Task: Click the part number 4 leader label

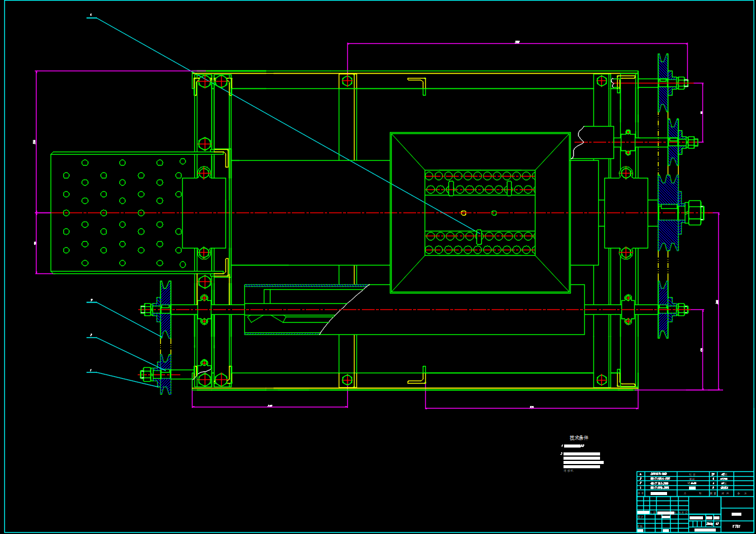Action: pyautogui.click(x=91, y=15)
